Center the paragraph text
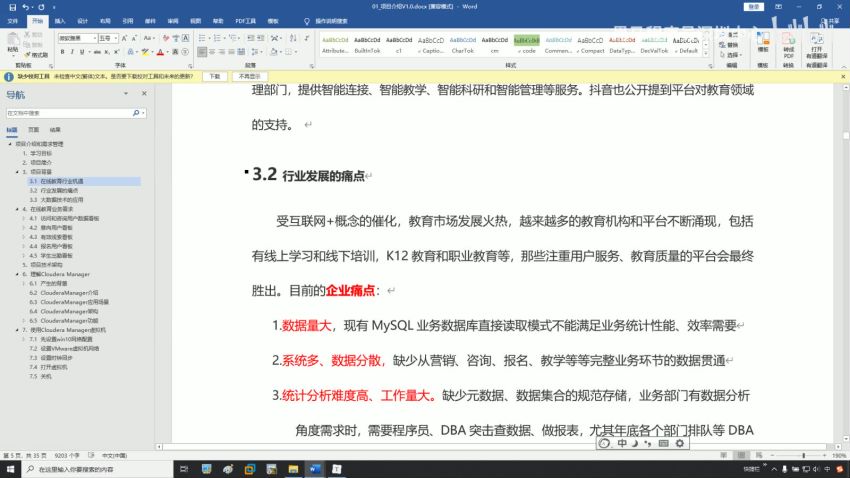850x478 pixels. click(212, 52)
